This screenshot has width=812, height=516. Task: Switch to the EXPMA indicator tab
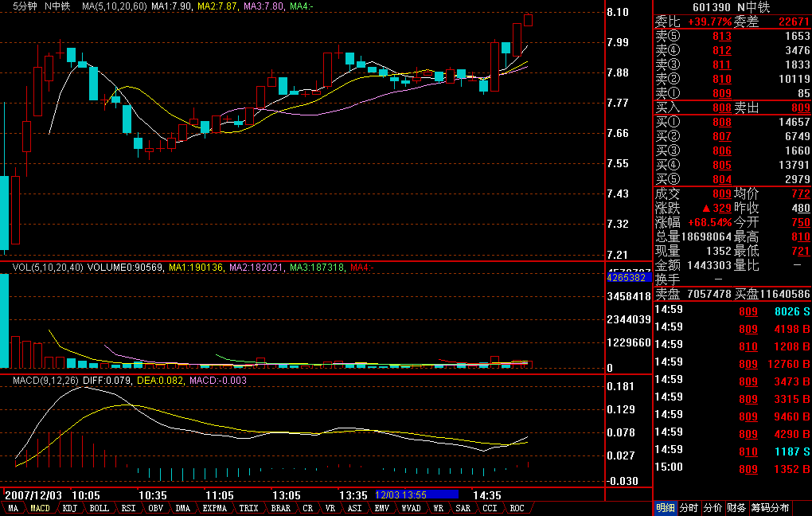[x=214, y=508]
